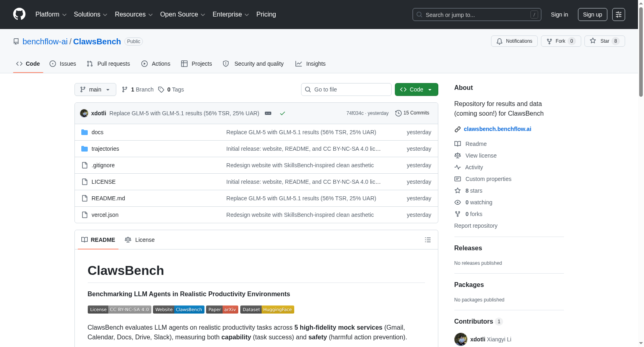Click the License CC BY-NC-SA 4.0 badge
Image resolution: width=644 pixels, height=347 pixels.
[120, 310]
